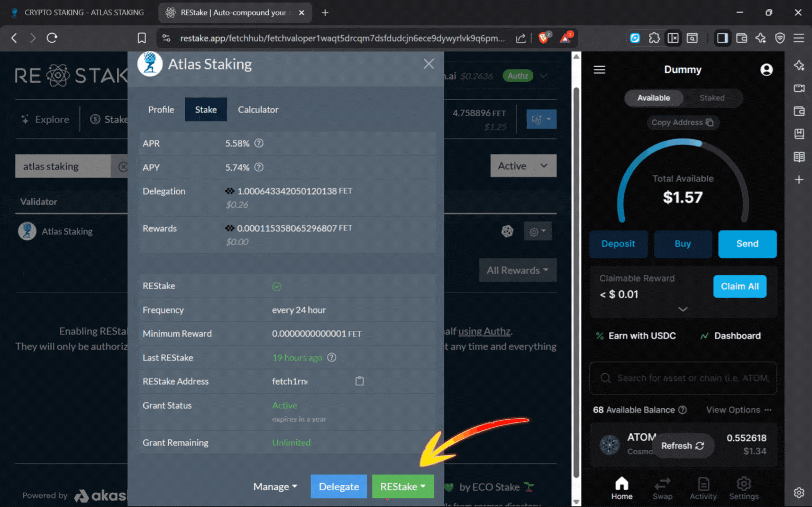Switch to the Calculator tab

(x=258, y=109)
